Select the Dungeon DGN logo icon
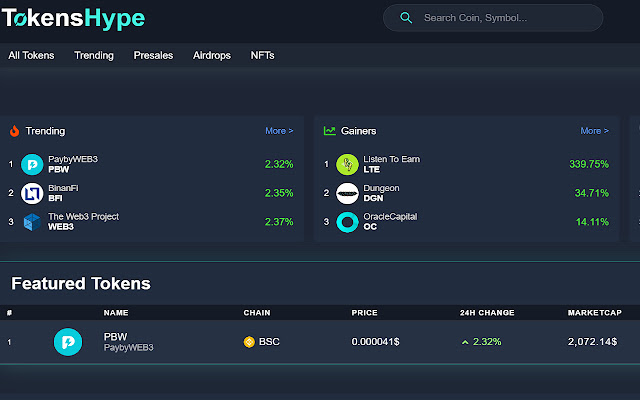The width and height of the screenshot is (640, 400). [347, 193]
